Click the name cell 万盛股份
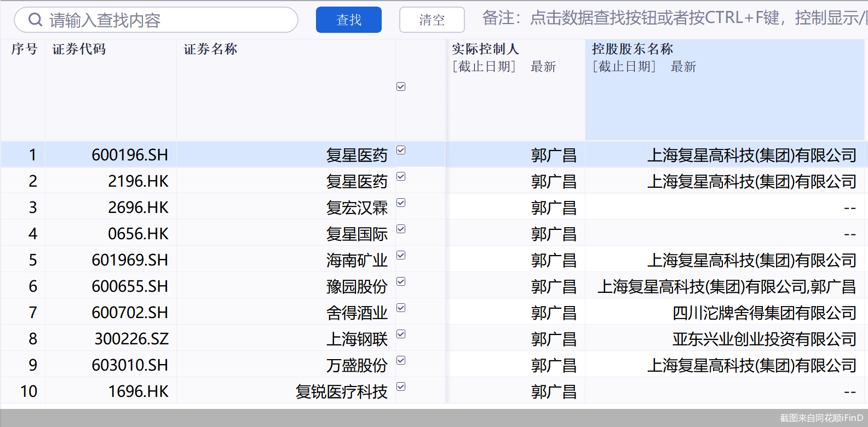This screenshot has width=868, height=427. coord(286,365)
